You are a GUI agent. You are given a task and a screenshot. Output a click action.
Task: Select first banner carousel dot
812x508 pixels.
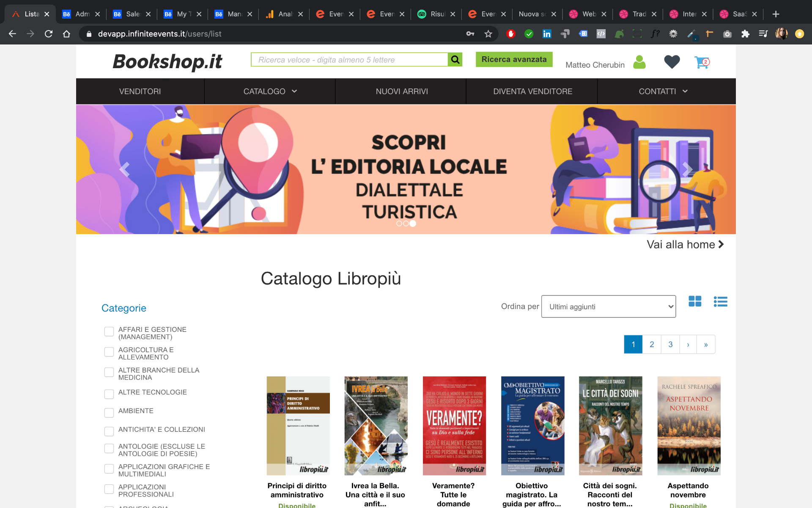(399, 224)
